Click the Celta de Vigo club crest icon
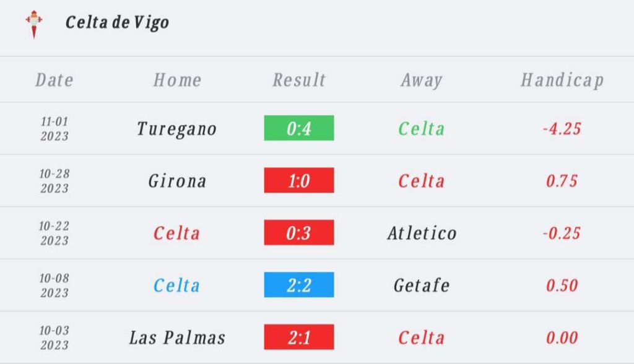 point(33,24)
